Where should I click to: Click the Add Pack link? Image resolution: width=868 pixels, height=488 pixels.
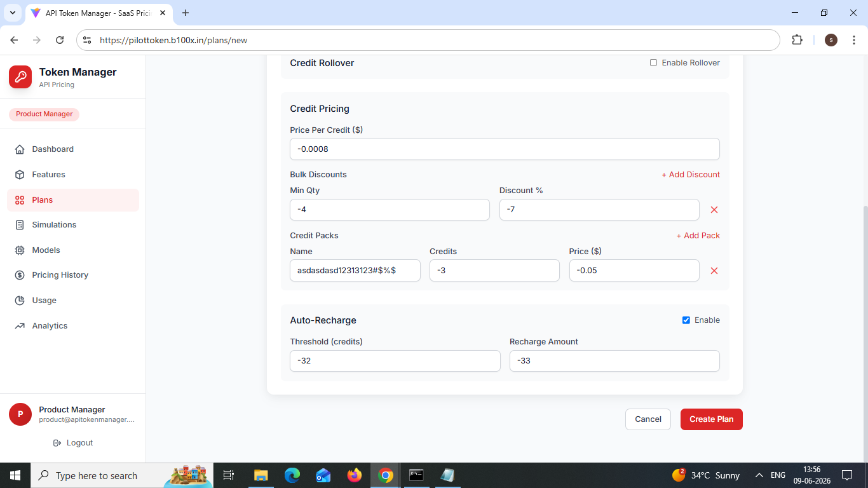click(x=698, y=236)
